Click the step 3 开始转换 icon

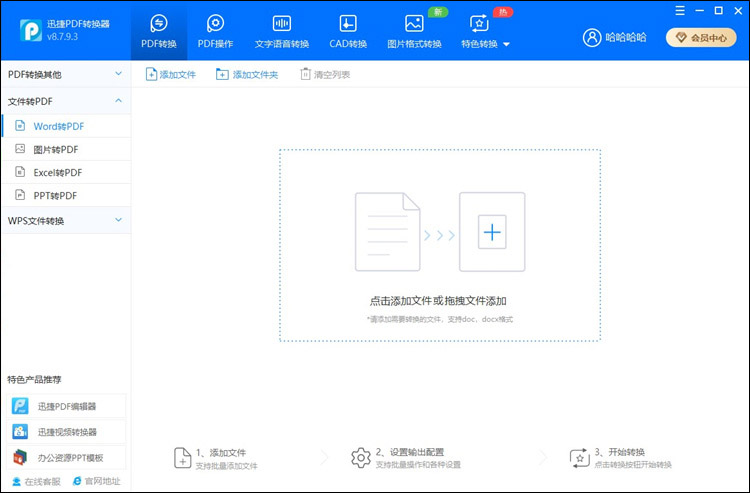(x=580, y=458)
